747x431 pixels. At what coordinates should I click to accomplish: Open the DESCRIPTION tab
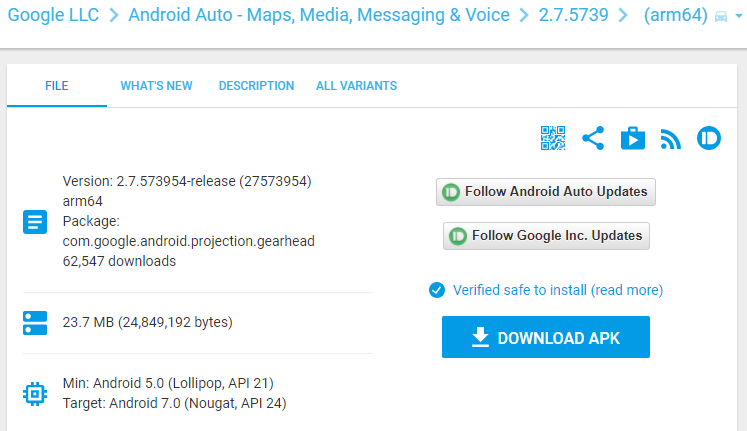[x=256, y=86]
